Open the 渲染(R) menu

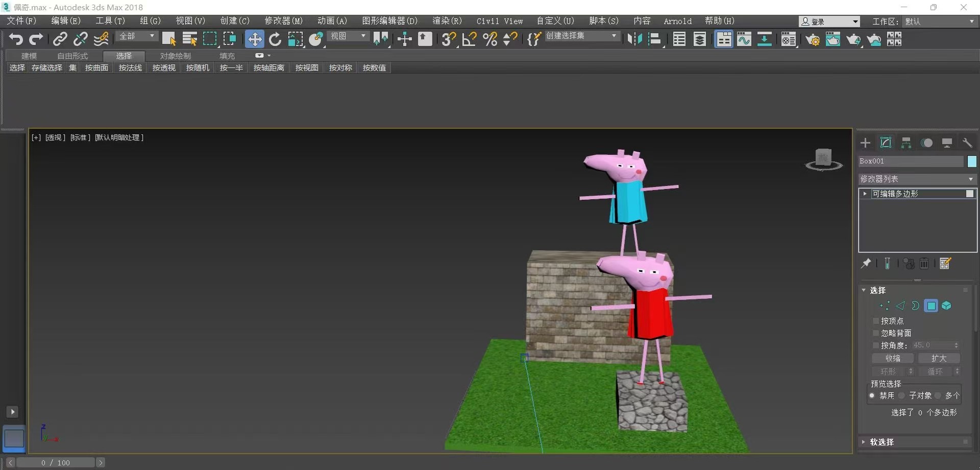pos(447,21)
